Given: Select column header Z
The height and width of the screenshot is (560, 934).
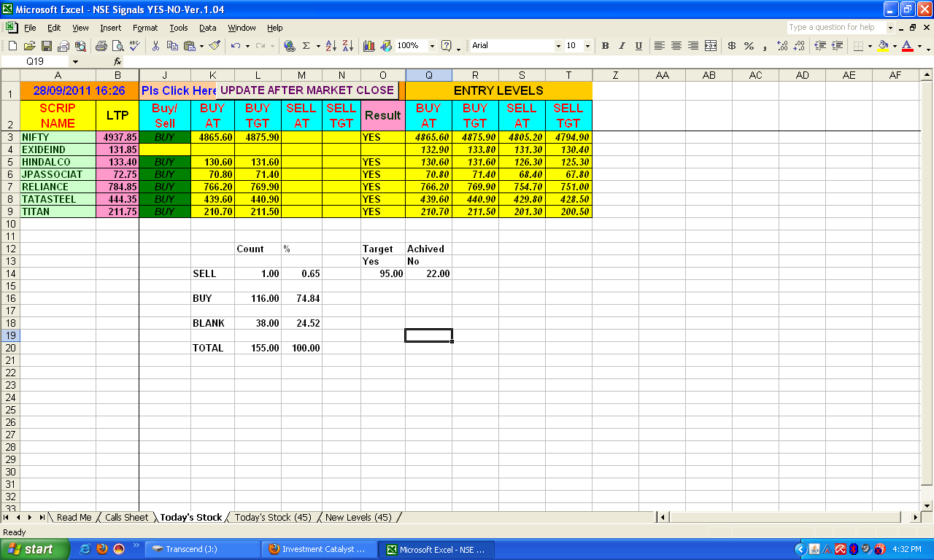Looking at the screenshot, I should (615, 75).
